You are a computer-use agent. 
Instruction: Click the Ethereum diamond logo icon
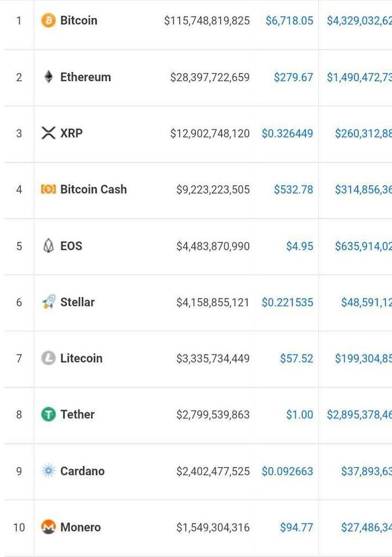pyautogui.click(x=49, y=77)
